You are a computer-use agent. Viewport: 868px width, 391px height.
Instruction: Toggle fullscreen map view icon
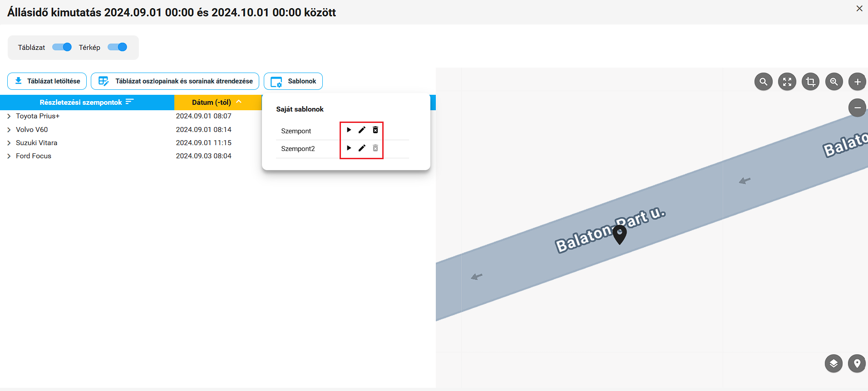(x=787, y=82)
